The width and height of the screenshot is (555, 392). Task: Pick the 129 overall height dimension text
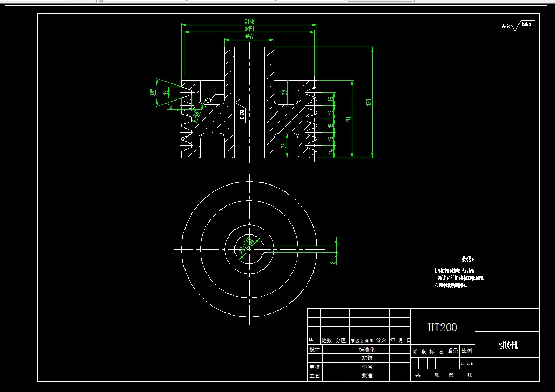point(369,102)
